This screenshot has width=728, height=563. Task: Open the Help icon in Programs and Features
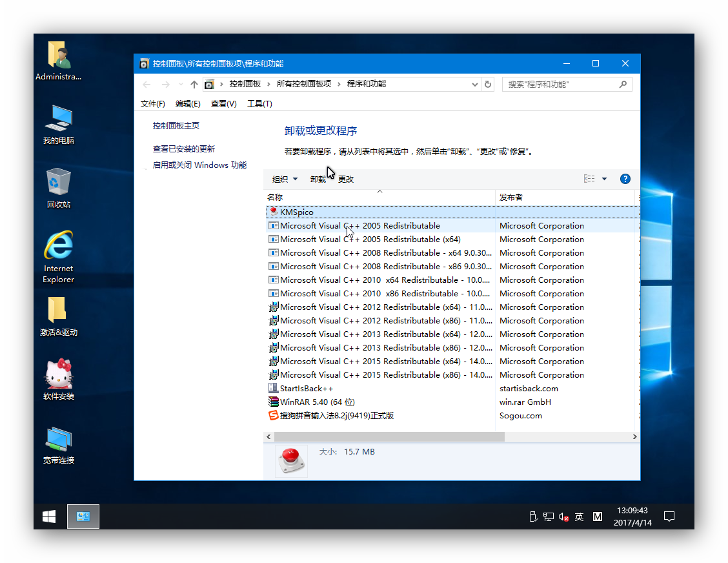(x=625, y=179)
